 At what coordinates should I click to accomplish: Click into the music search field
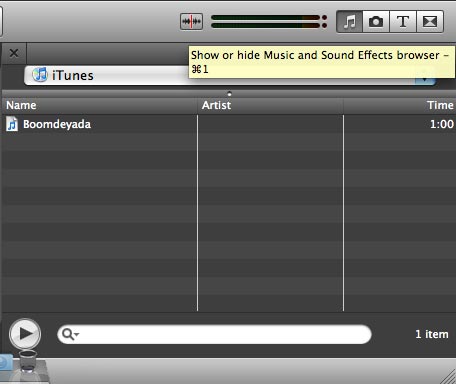(214, 334)
